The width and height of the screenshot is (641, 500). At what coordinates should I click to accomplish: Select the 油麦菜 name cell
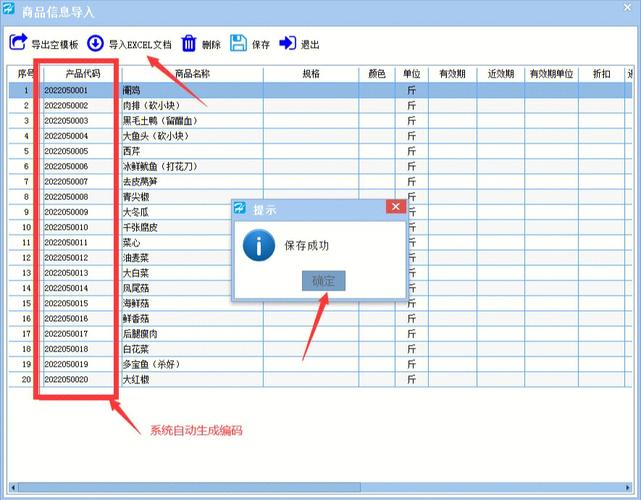click(177, 258)
